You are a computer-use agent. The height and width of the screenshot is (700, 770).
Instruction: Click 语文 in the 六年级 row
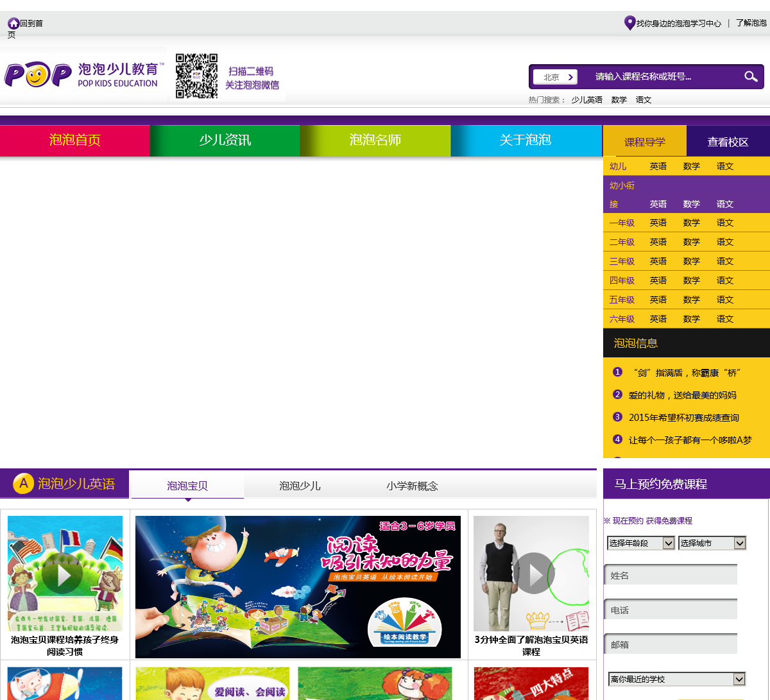pos(725,319)
